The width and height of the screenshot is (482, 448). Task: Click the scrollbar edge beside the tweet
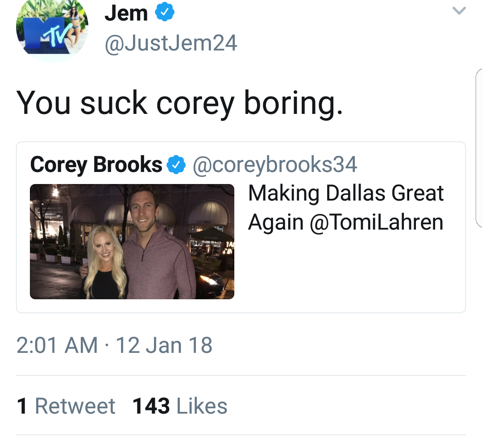pos(478,148)
